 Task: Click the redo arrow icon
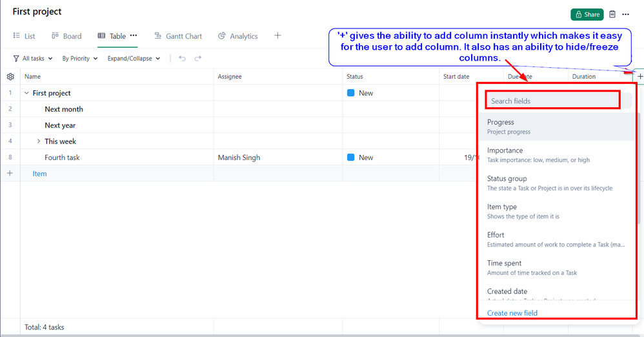click(198, 59)
